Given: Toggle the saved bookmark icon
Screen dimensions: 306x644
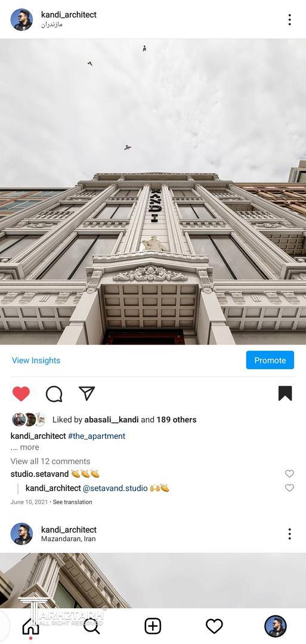Looking at the screenshot, I should pyautogui.click(x=285, y=394).
